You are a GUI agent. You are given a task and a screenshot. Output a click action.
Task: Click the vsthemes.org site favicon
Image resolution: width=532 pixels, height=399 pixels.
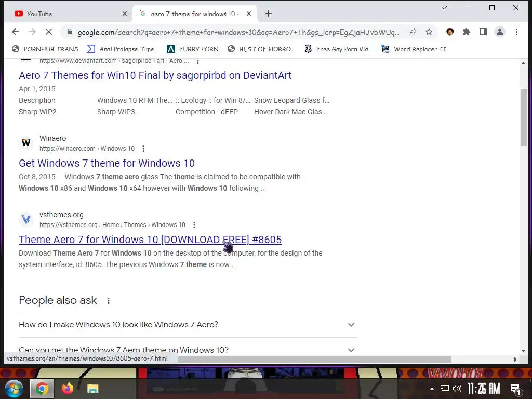26,219
